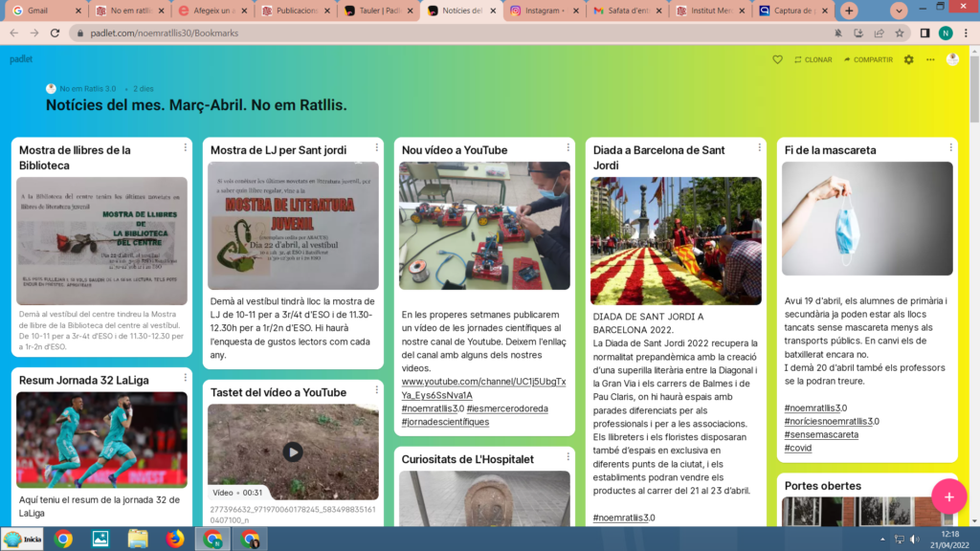Click the pink add post plus button
The width and height of the screenshot is (980, 551).
(x=948, y=496)
